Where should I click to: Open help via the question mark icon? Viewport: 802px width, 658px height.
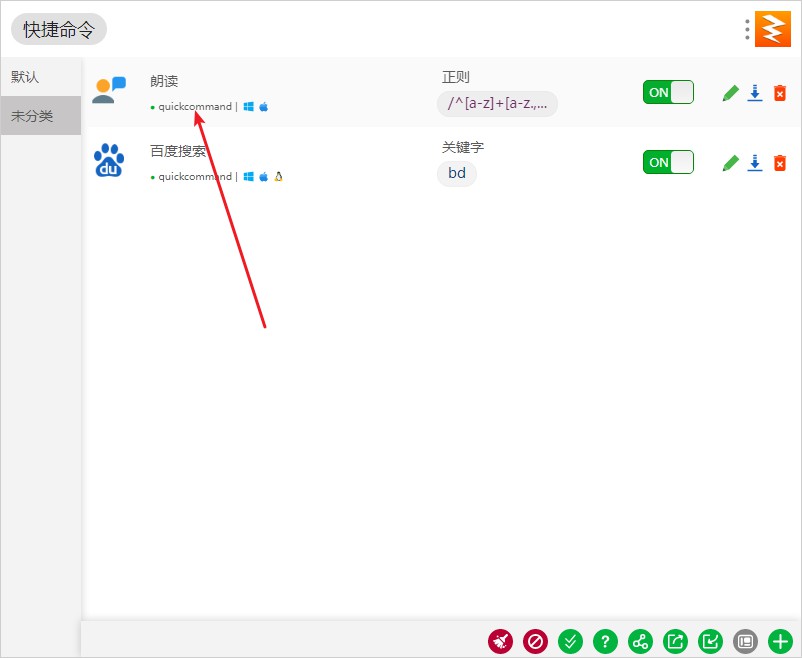[605, 641]
